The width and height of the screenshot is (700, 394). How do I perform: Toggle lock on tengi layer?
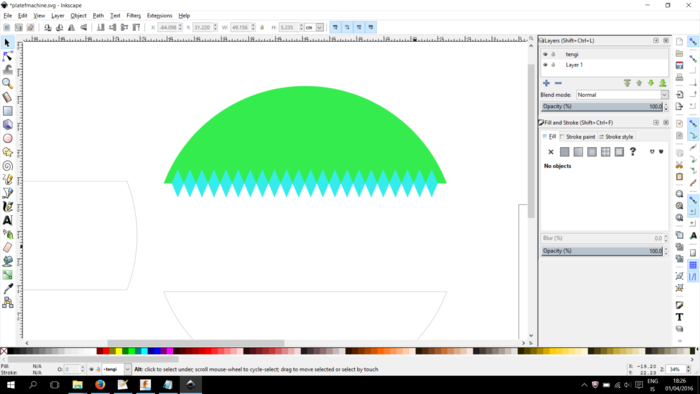tap(553, 54)
